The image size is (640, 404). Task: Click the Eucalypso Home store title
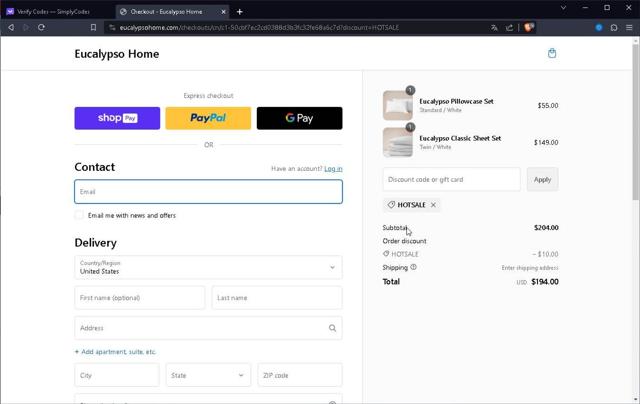click(117, 54)
